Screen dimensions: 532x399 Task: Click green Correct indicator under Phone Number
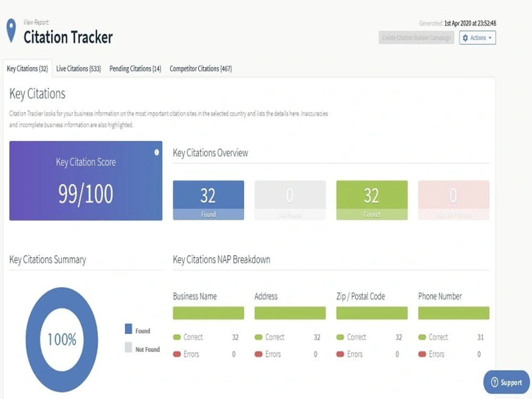pos(422,337)
